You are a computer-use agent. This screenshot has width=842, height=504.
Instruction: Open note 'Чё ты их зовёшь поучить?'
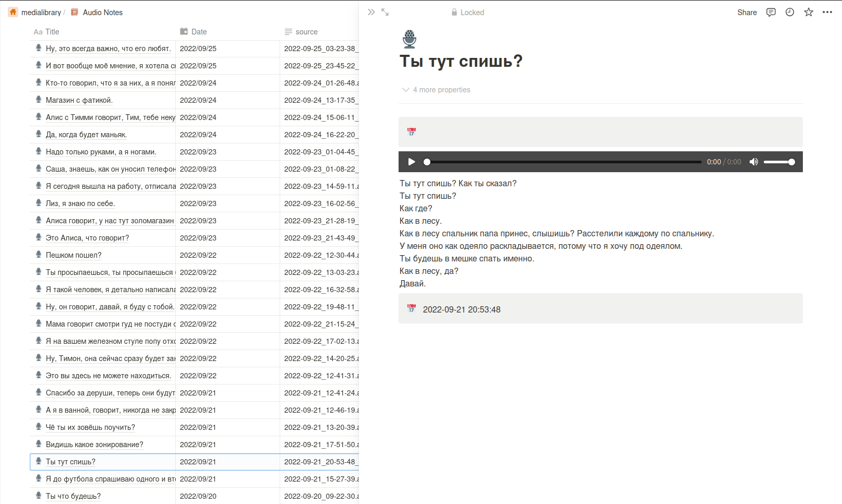90,427
